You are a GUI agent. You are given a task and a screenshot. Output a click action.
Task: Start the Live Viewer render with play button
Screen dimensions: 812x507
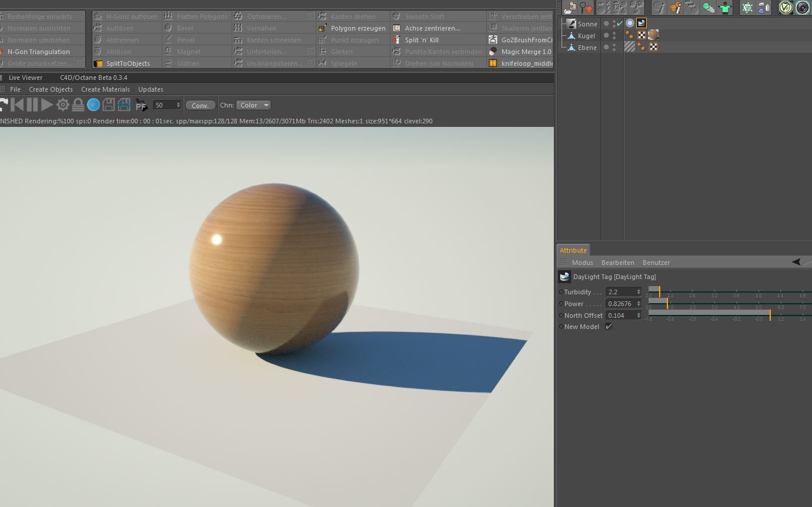(47, 105)
